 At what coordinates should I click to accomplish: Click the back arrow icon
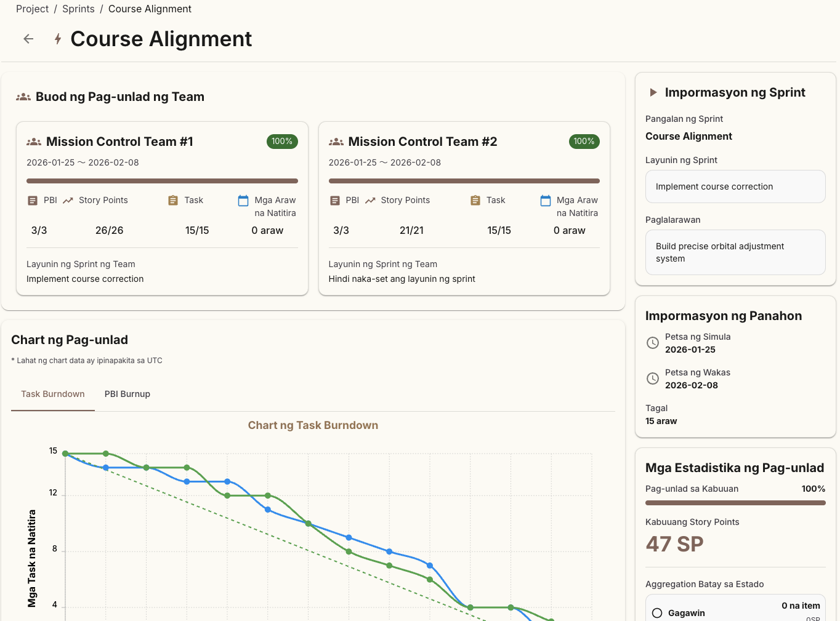tap(28, 39)
